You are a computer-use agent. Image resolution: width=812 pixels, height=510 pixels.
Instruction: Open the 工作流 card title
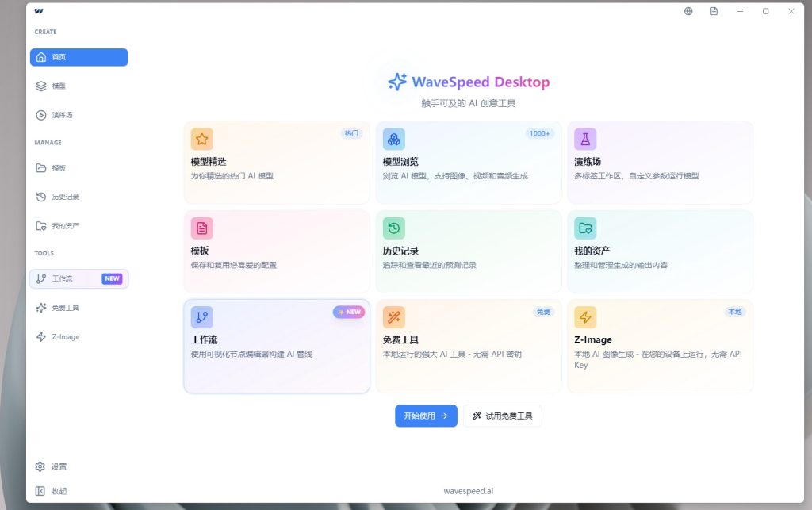204,339
